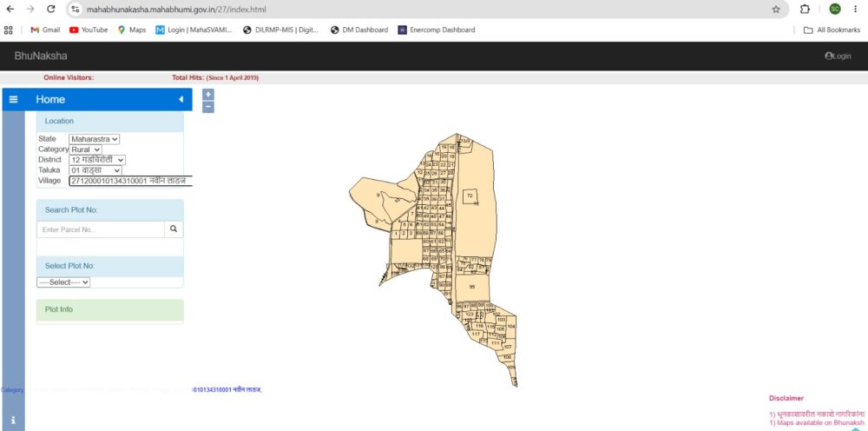Click Maps available on Bhunaksh disclaimer line

(x=816, y=422)
